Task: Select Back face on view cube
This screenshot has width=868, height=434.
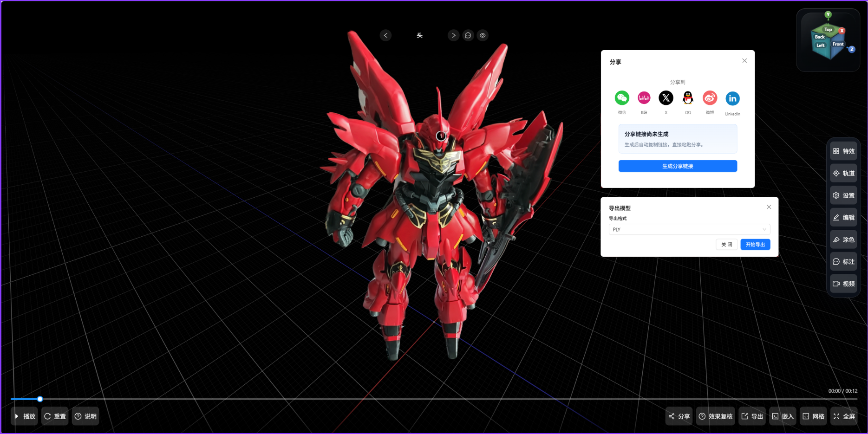Action: click(820, 37)
